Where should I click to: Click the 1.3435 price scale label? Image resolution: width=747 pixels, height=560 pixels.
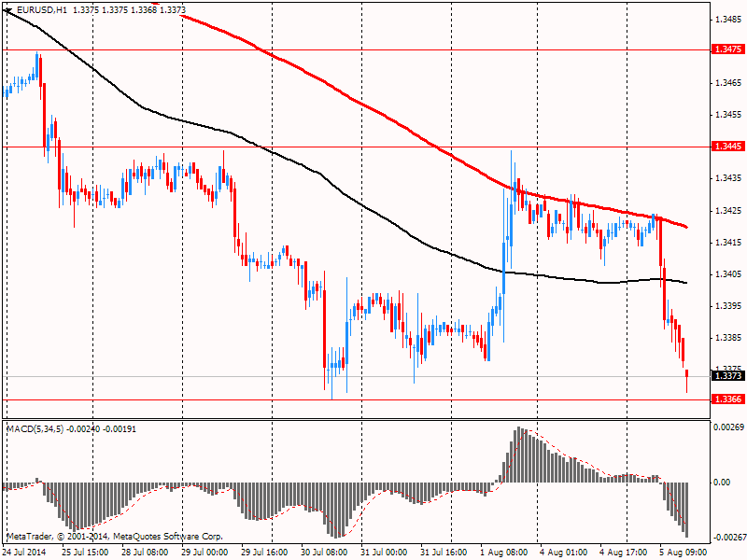(x=729, y=178)
